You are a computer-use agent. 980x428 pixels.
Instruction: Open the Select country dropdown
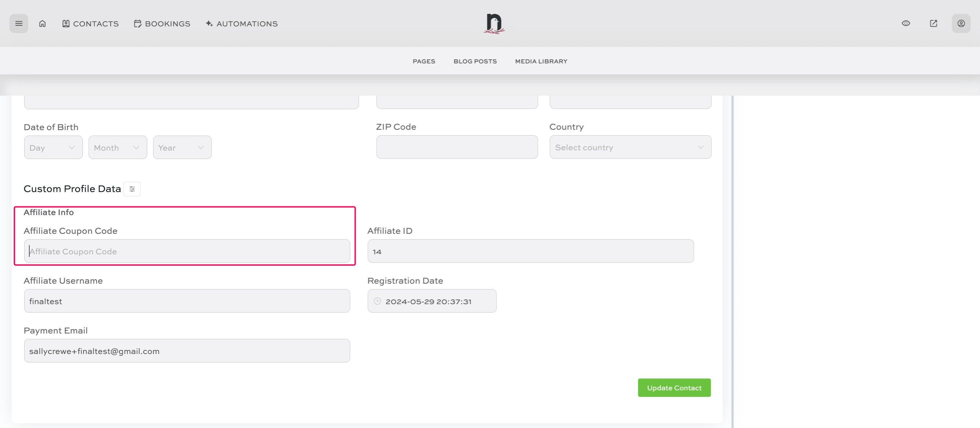630,147
